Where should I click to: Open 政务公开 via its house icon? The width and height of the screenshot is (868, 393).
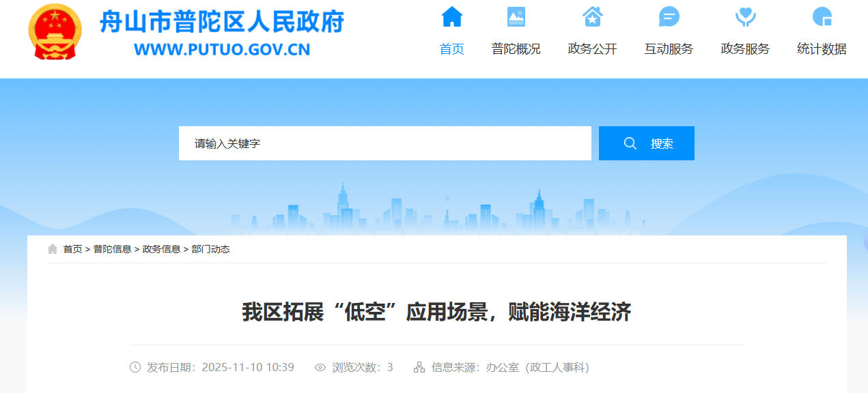[x=592, y=16]
